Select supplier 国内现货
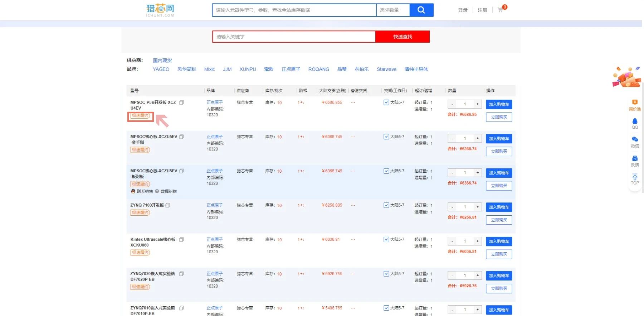 162,61
